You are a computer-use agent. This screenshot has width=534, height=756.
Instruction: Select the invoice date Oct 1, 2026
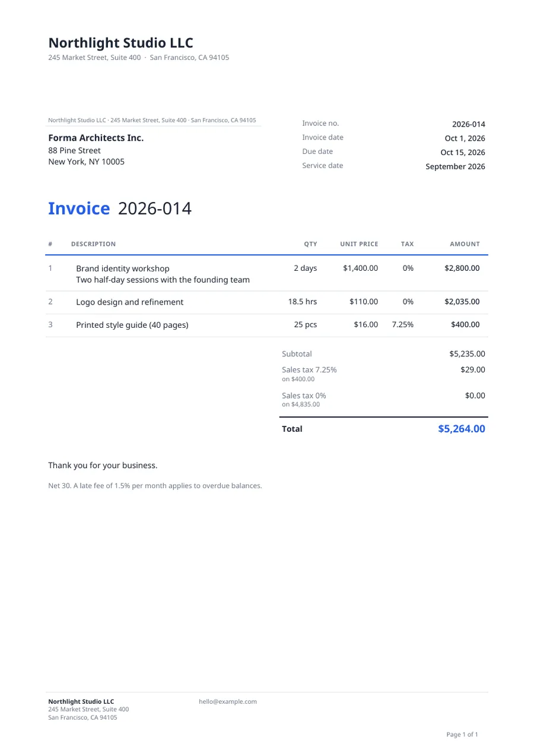coord(465,138)
